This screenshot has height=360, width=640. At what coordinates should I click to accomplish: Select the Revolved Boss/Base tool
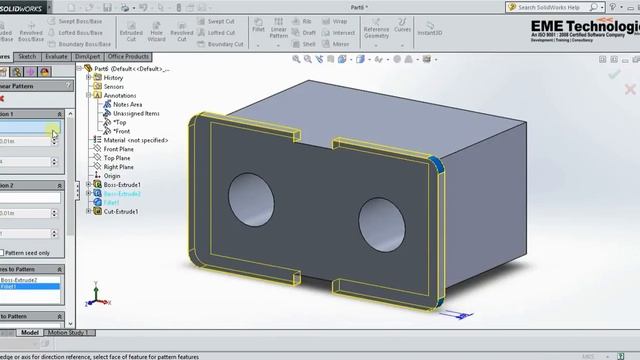[31, 32]
